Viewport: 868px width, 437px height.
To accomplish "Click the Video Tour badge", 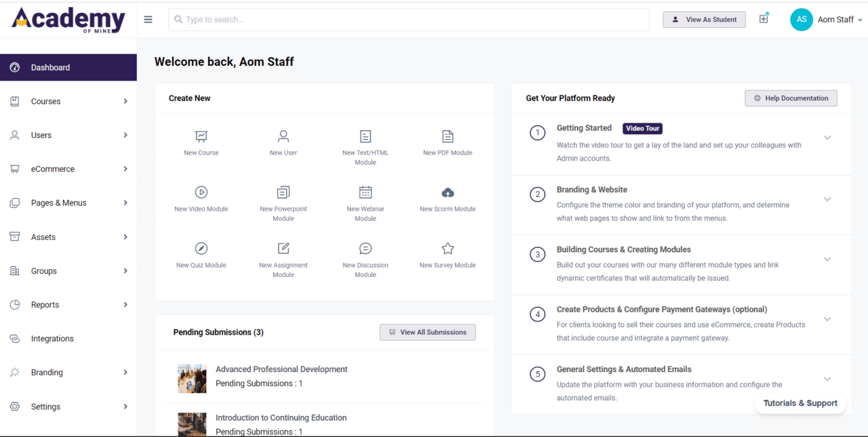I will tap(642, 128).
